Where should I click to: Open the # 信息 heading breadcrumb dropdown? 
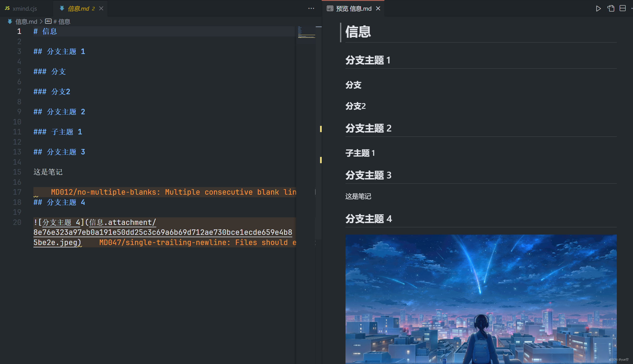62,21
